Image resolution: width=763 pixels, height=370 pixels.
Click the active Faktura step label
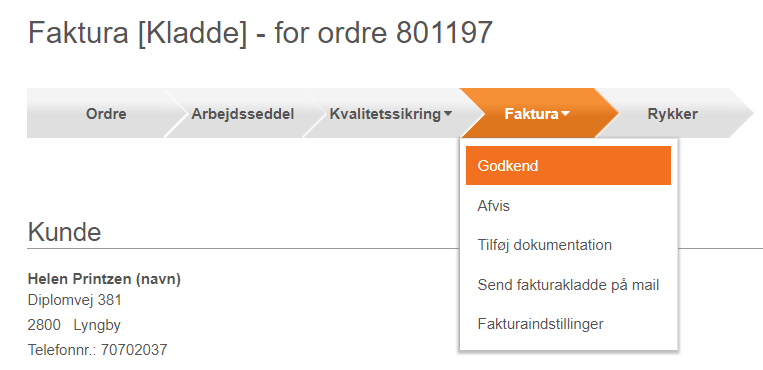pyautogui.click(x=531, y=114)
